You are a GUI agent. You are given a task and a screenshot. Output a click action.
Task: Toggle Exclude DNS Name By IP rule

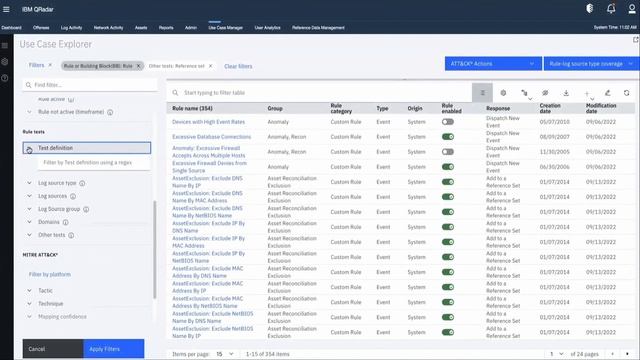click(448, 182)
